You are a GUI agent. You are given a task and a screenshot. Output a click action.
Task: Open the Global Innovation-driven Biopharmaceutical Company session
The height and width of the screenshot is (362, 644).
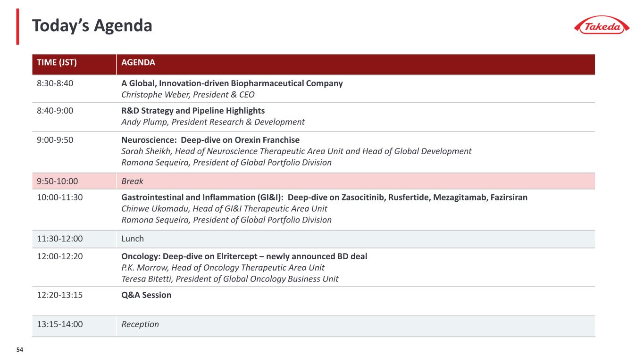point(232,83)
